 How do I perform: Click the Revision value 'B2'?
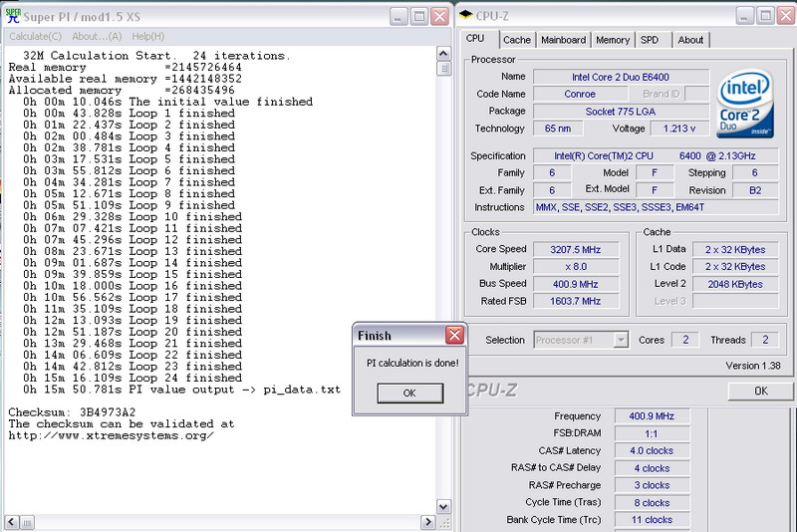pos(755,190)
